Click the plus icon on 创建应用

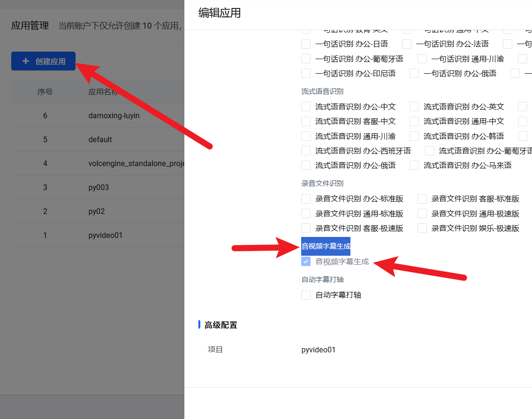coord(26,61)
